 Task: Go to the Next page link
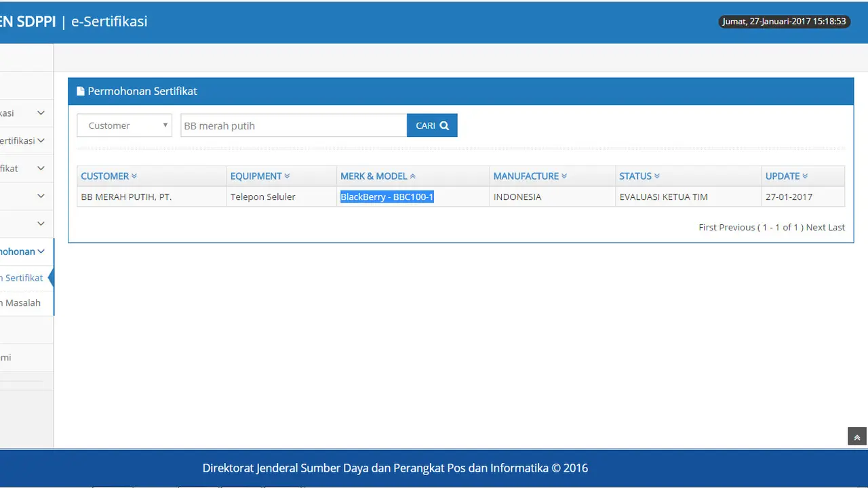tap(816, 227)
